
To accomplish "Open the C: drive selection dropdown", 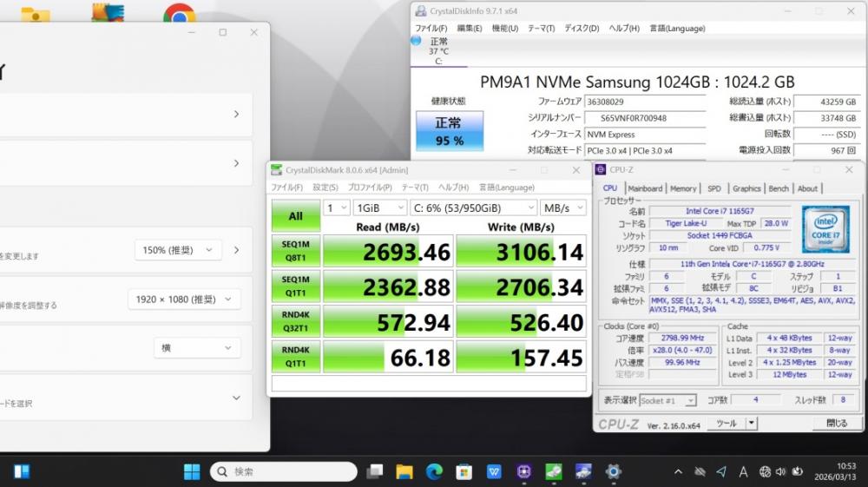I will pos(473,207).
